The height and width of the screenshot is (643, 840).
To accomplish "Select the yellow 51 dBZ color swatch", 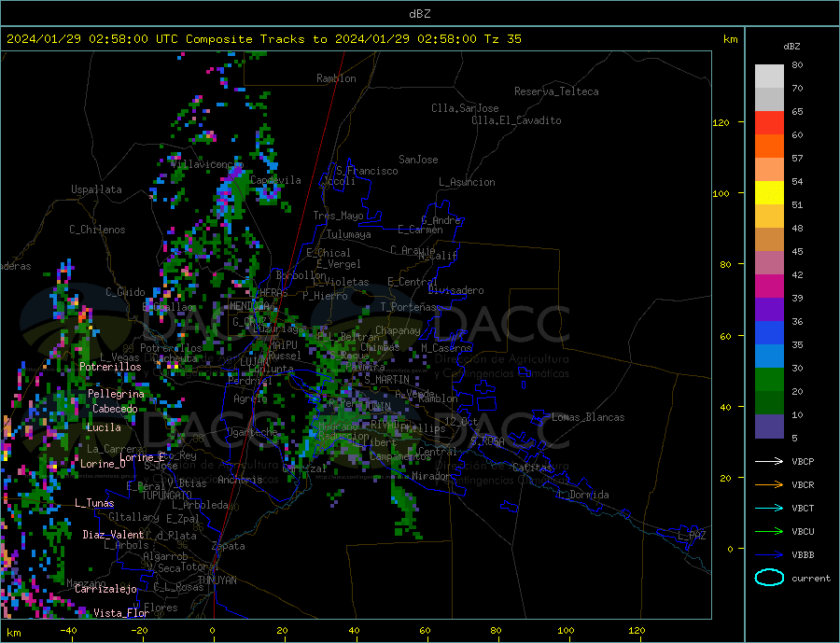I will pos(769,193).
